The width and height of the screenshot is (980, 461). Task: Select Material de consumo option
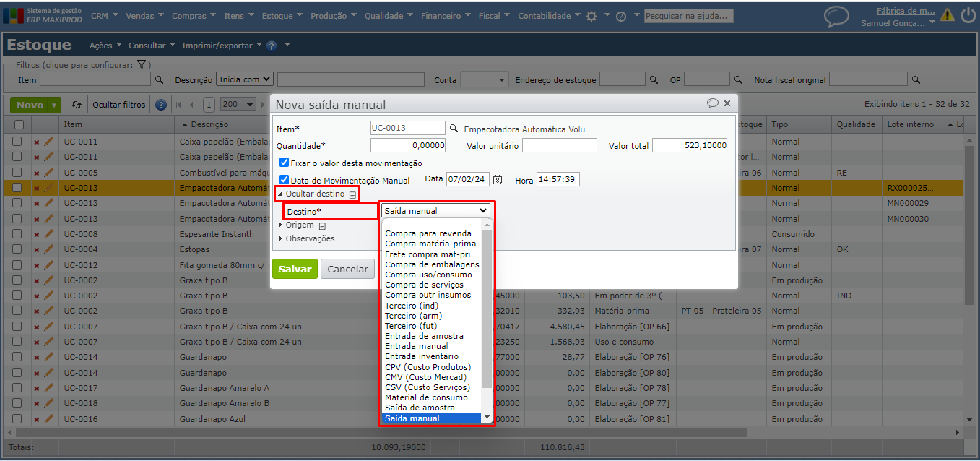426,397
